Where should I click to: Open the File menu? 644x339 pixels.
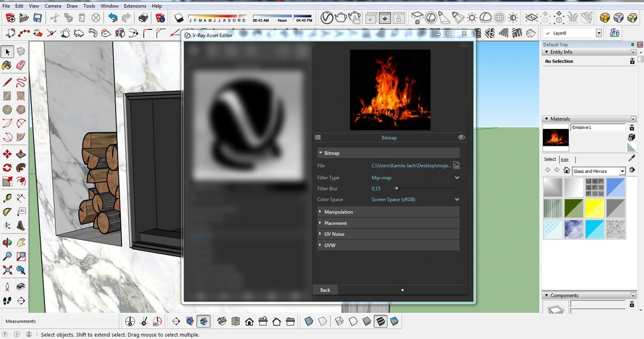point(6,6)
